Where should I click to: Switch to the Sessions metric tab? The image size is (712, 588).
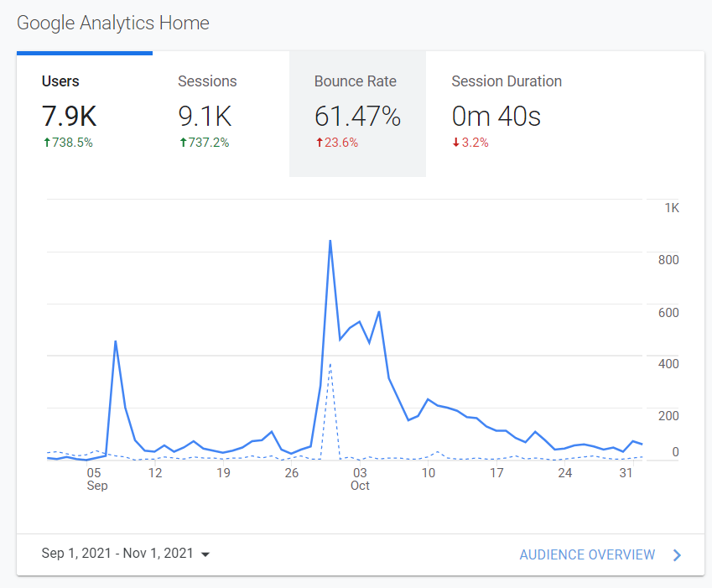click(x=221, y=113)
